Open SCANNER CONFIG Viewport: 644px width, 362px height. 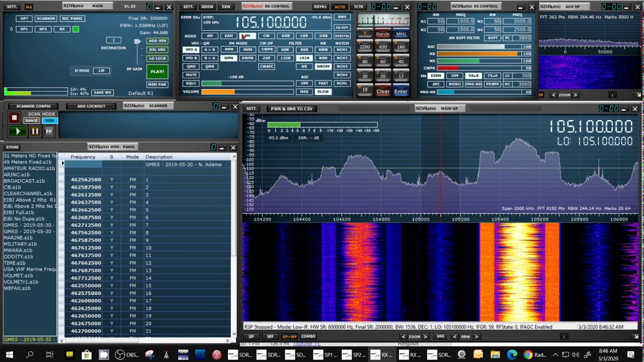34,106
